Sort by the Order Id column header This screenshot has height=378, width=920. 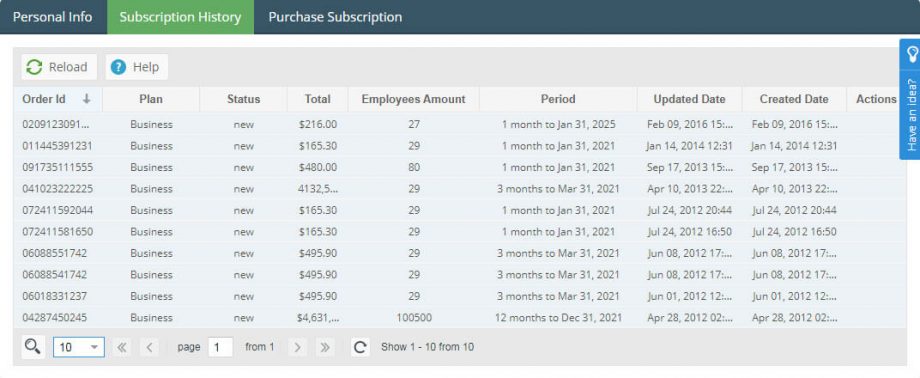pyautogui.click(x=58, y=99)
